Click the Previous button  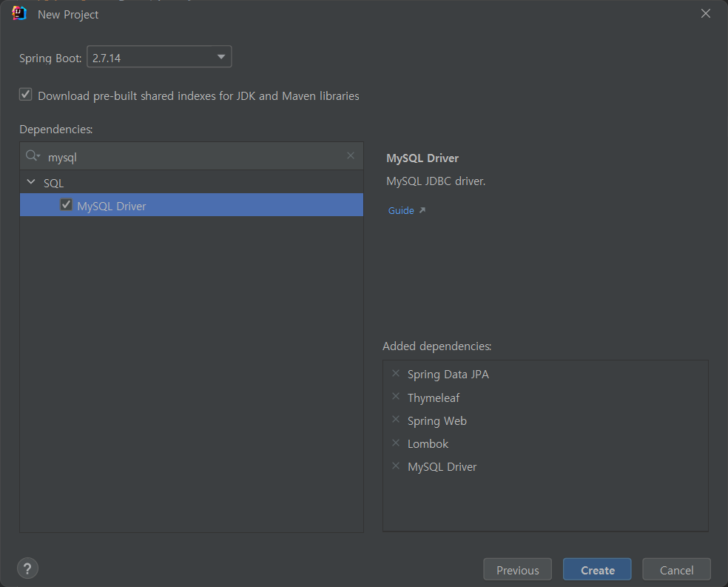[518, 569]
